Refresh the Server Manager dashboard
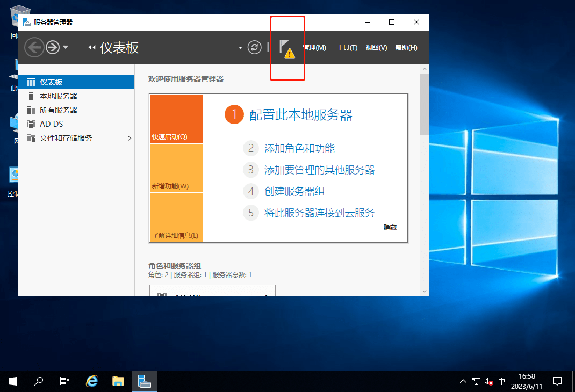 coord(254,47)
